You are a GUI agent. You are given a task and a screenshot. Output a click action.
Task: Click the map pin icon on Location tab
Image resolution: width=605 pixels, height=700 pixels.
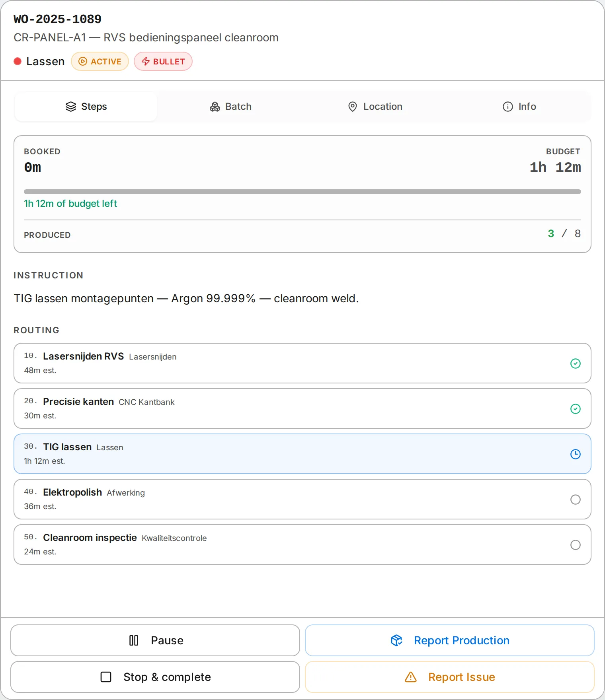(353, 107)
